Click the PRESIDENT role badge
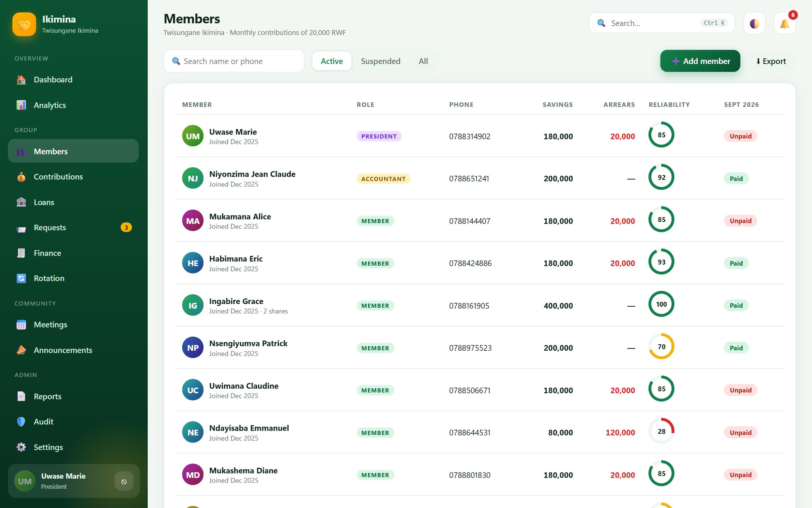This screenshot has height=508, width=812. coord(379,136)
